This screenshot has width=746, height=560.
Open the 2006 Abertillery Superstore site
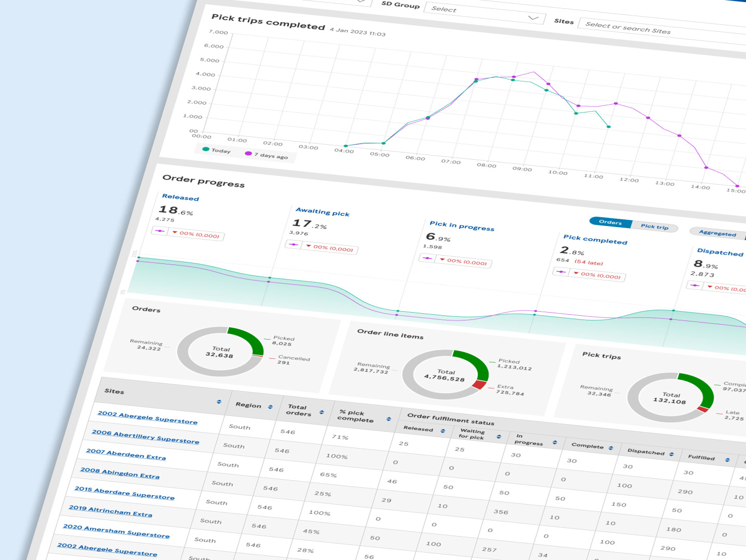(x=145, y=436)
